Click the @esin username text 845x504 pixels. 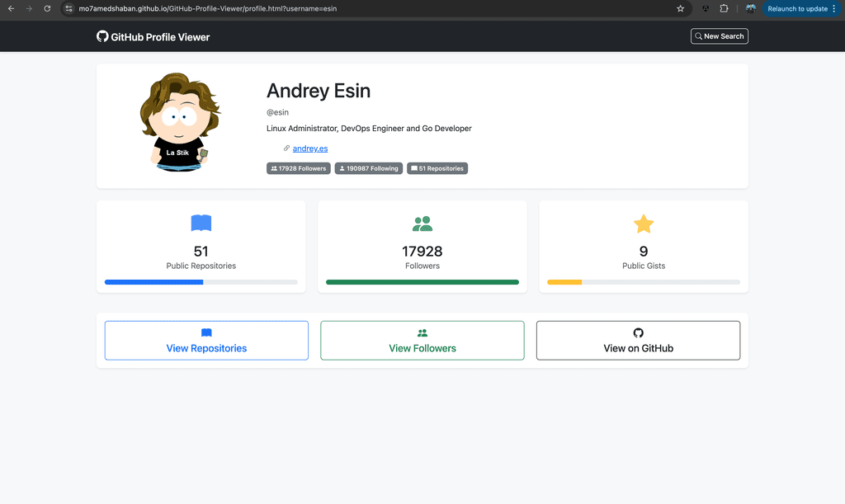pyautogui.click(x=277, y=112)
